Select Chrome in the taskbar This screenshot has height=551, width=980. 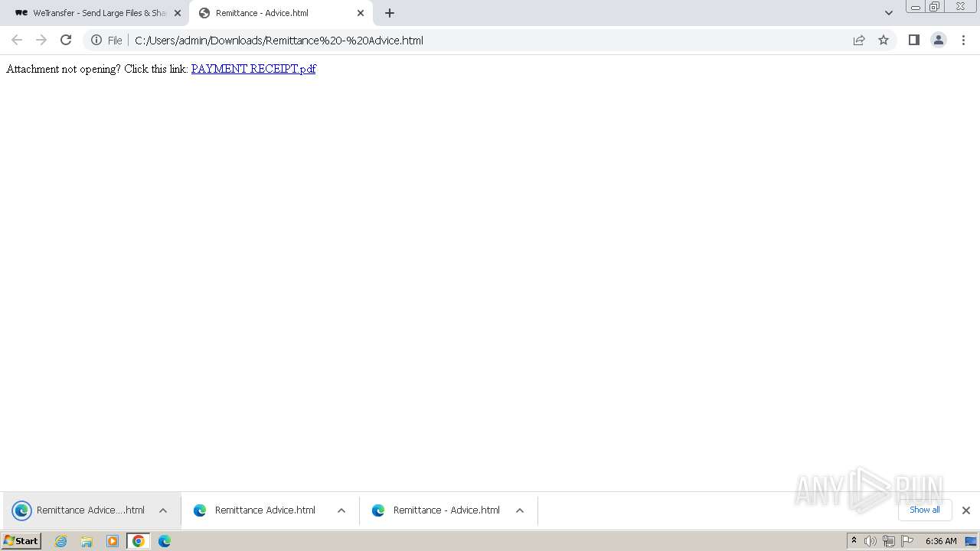(139, 541)
